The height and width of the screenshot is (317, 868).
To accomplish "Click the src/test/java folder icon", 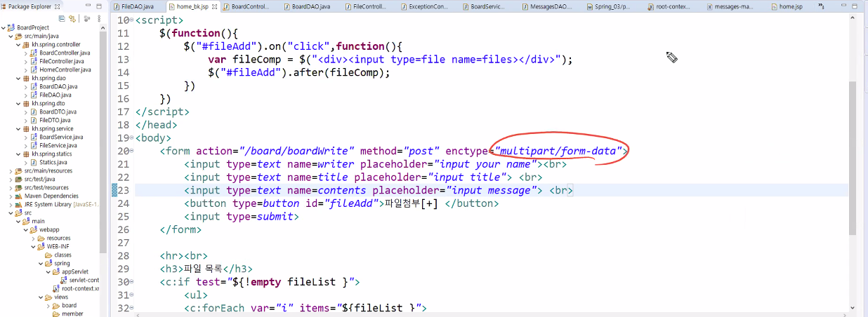I will pos(19,179).
